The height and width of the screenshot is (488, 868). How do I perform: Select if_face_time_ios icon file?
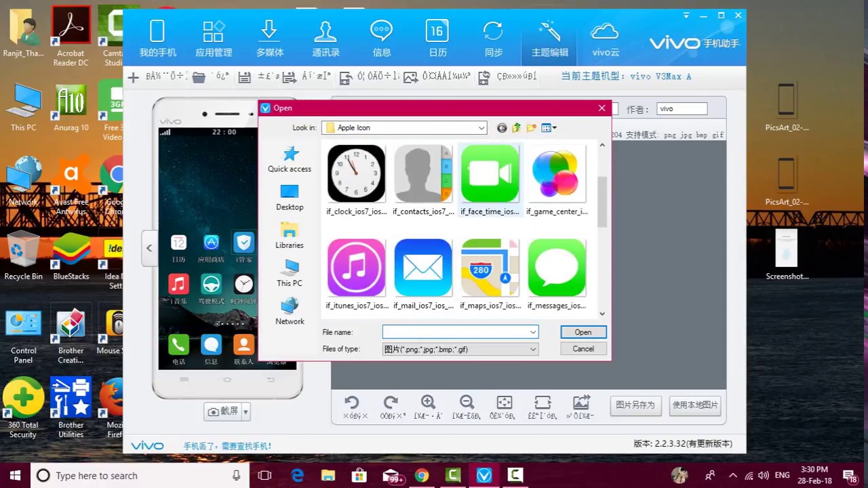[x=490, y=180]
